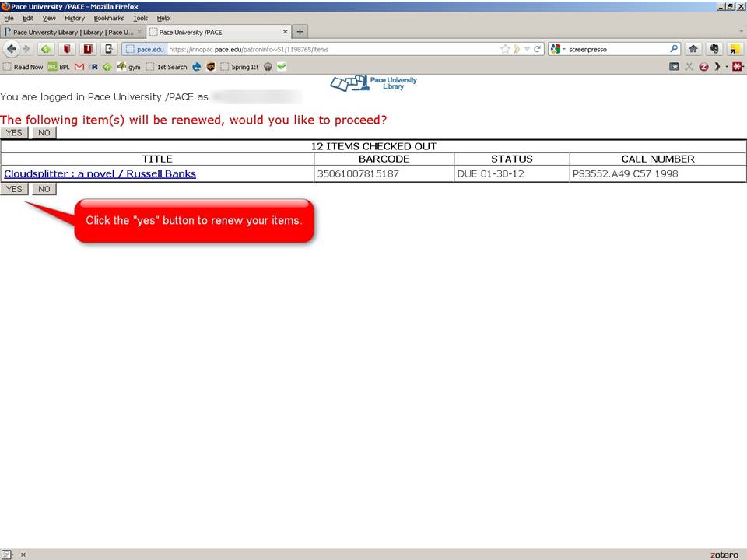Click the Evernote elephant icon
747x560 pixels.
point(714,48)
